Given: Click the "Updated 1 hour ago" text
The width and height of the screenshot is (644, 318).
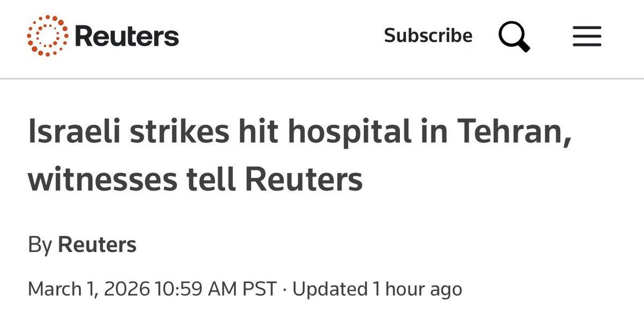Looking at the screenshot, I should (x=377, y=290).
